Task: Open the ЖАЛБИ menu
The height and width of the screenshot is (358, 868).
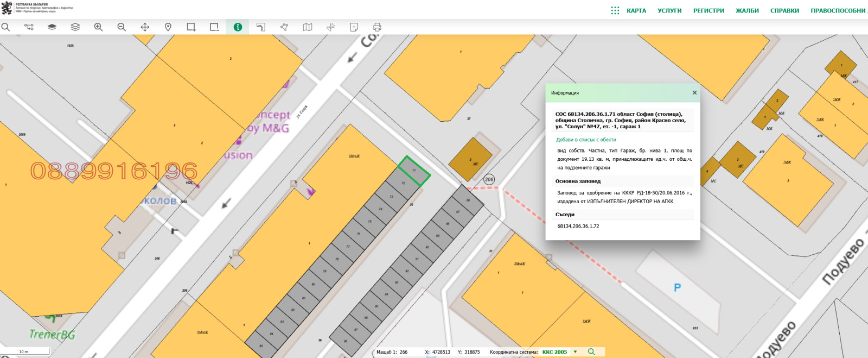Action: coord(747,11)
